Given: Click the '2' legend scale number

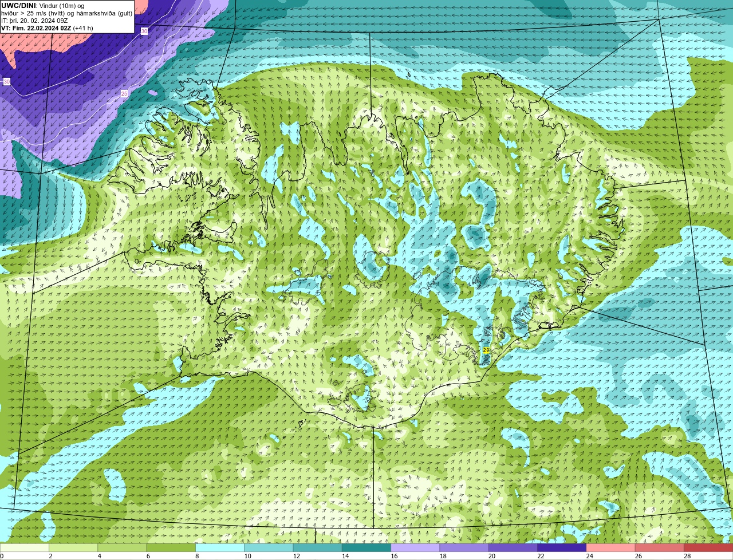Looking at the screenshot, I should [x=50, y=556].
